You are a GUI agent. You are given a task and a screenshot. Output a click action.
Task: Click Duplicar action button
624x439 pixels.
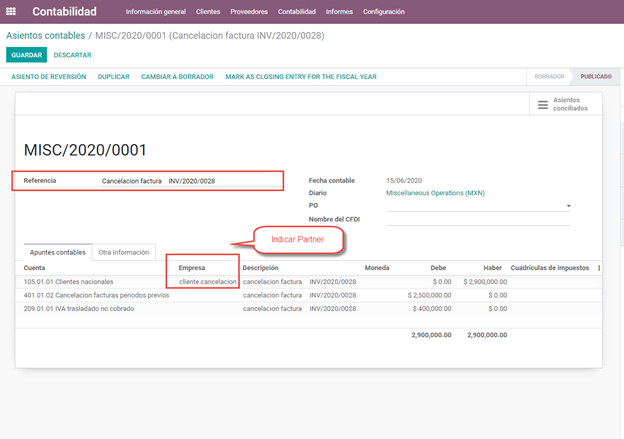pyautogui.click(x=113, y=77)
